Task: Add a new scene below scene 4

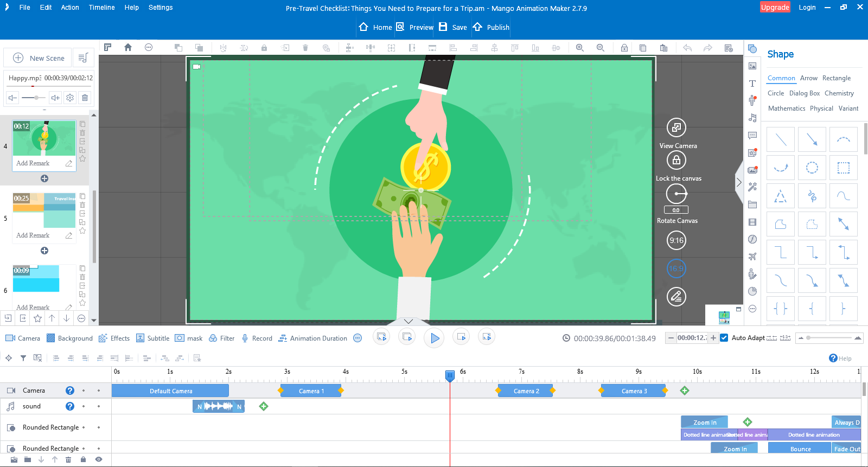Action: [44, 178]
